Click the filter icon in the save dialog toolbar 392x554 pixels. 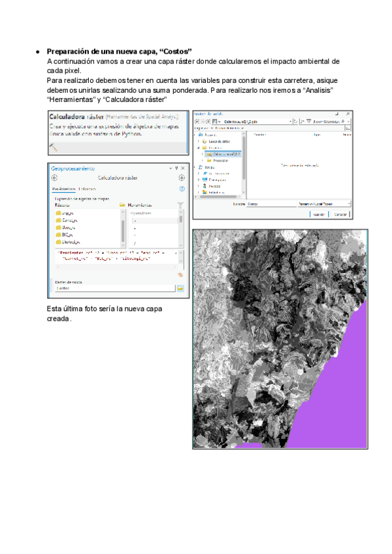click(308, 122)
